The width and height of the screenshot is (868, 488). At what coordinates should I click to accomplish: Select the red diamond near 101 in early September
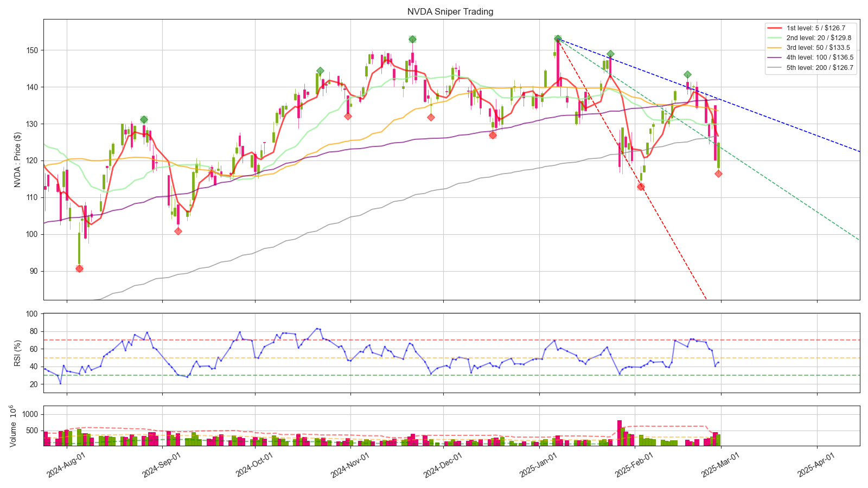point(178,231)
